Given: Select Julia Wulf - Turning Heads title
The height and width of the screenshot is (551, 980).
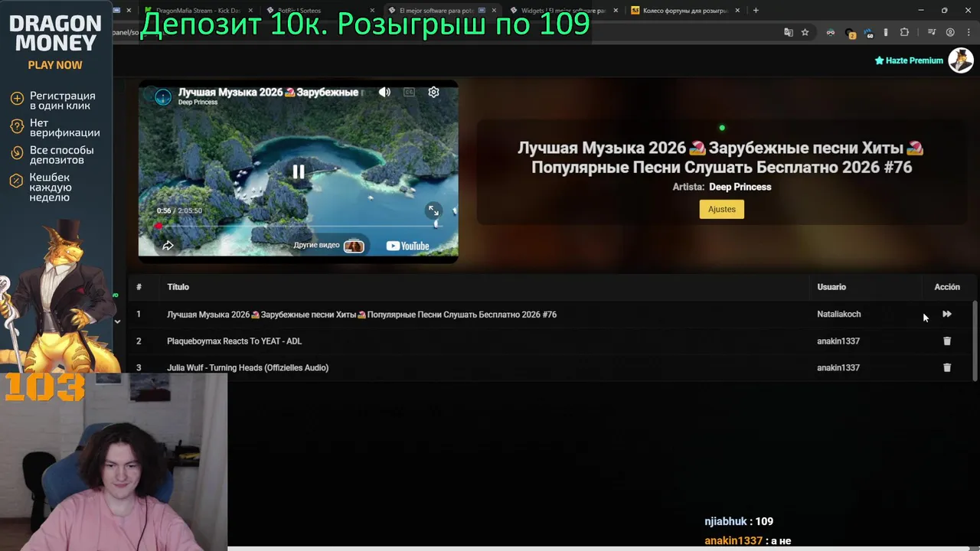Looking at the screenshot, I should point(248,368).
